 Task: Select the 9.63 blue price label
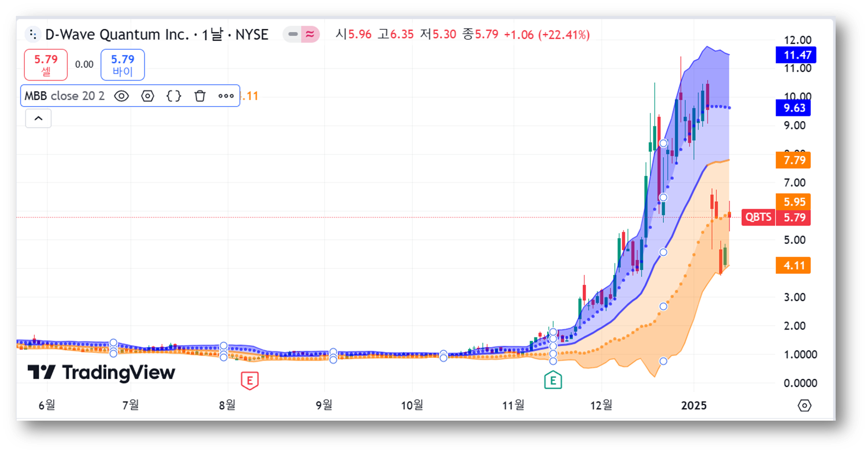pos(793,108)
